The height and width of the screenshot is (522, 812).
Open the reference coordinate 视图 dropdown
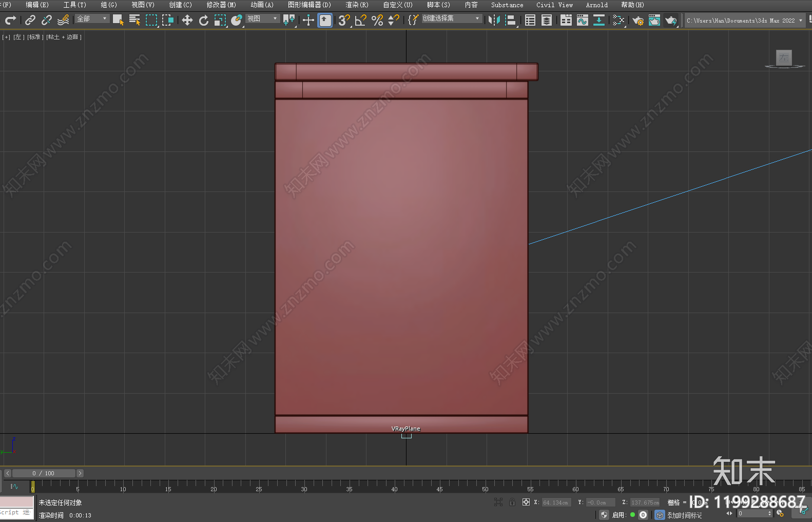262,18
